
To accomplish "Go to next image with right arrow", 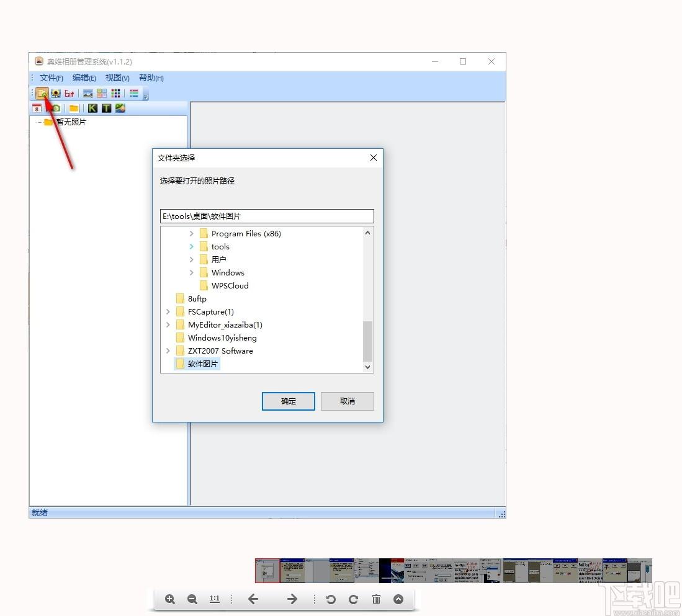I will coord(292,599).
